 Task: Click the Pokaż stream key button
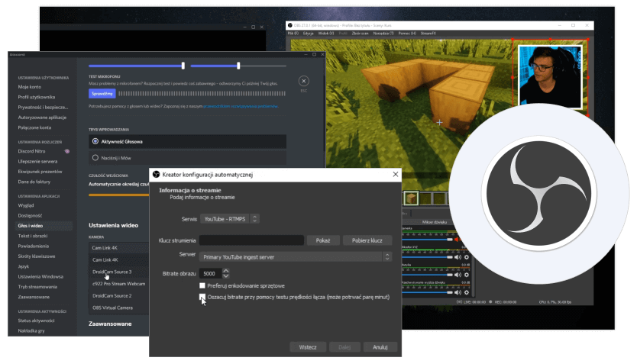pyautogui.click(x=323, y=240)
